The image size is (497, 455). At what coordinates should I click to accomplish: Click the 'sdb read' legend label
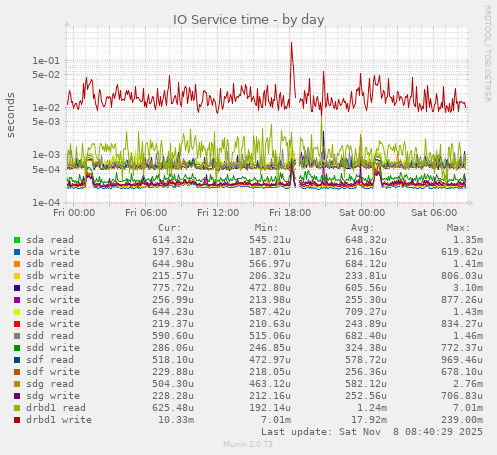pos(50,264)
